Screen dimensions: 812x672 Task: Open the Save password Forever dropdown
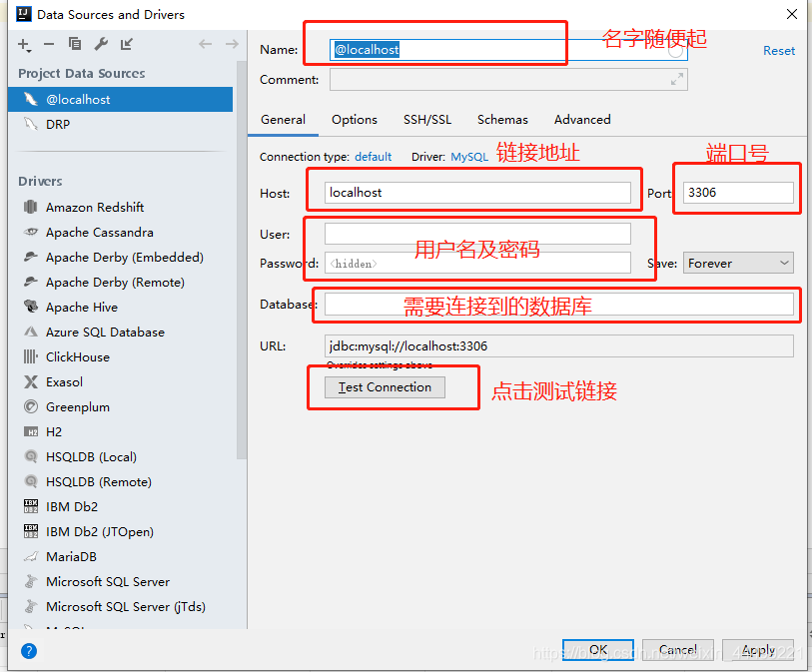click(738, 263)
